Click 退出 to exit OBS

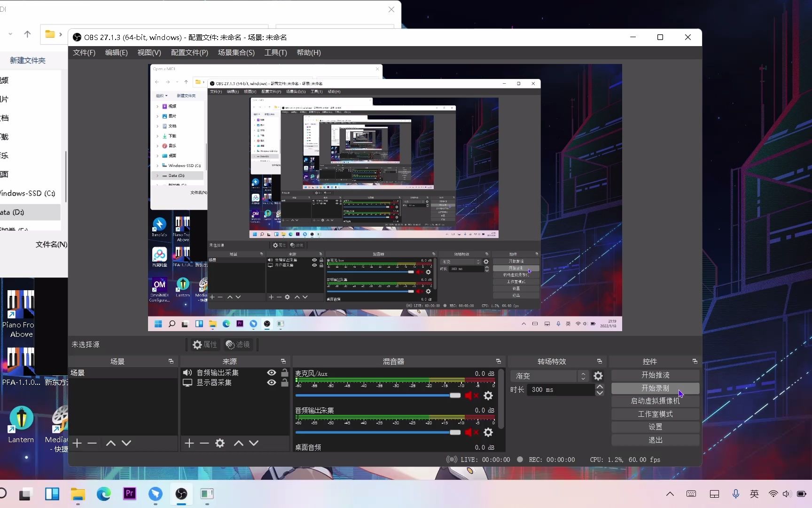656,440
